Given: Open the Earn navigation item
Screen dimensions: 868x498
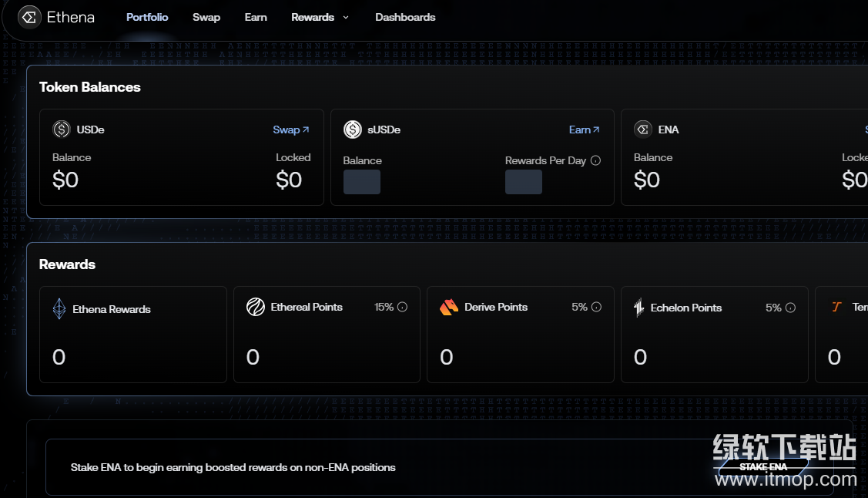Looking at the screenshot, I should (x=256, y=17).
